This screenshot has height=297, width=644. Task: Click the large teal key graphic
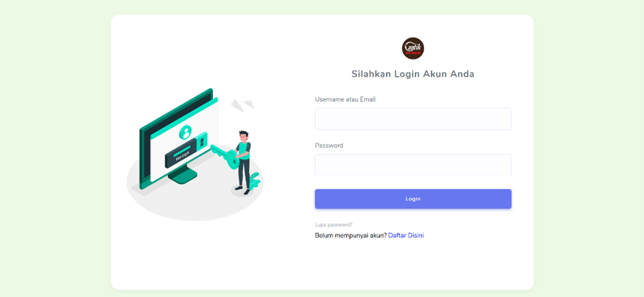pyautogui.click(x=225, y=155)
